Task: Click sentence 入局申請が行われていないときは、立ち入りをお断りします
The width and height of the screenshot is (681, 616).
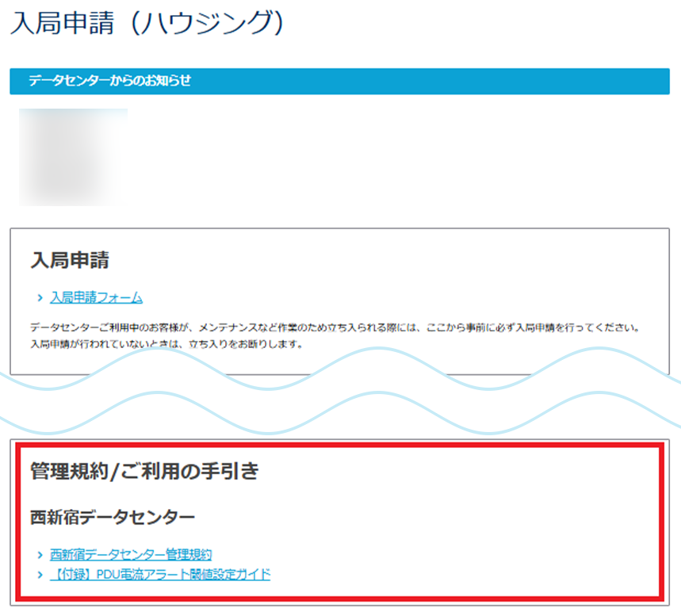Action: point(166,345)
